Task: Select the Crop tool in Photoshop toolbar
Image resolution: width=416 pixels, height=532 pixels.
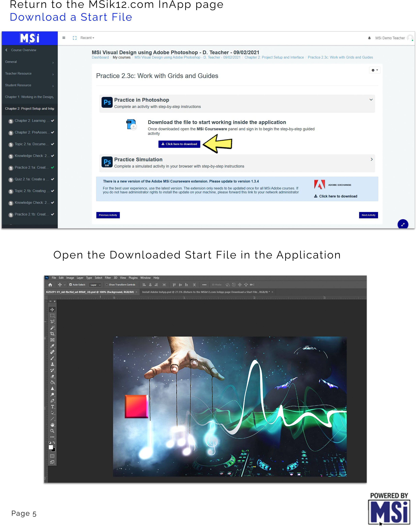Action: point(52,334)
